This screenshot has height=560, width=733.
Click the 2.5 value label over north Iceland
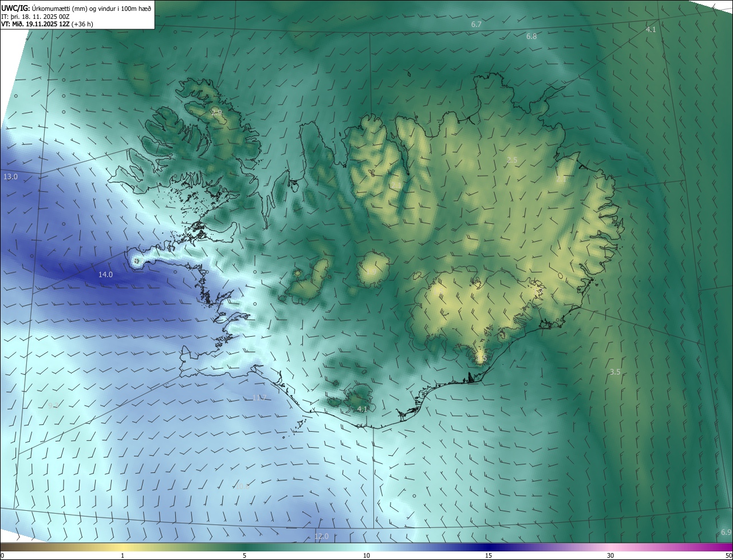[512, 160]
